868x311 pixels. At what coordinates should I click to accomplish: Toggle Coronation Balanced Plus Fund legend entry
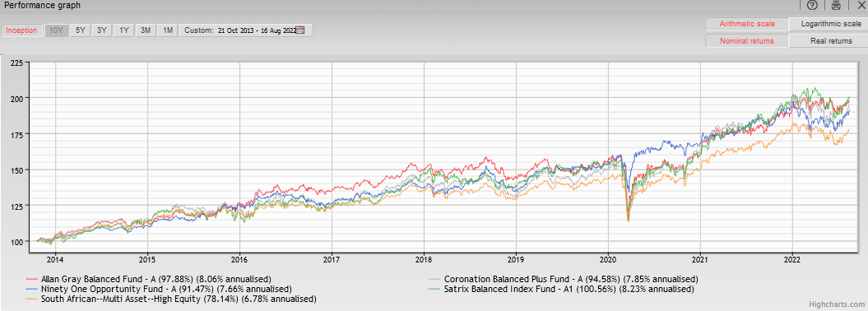(564, 279)
